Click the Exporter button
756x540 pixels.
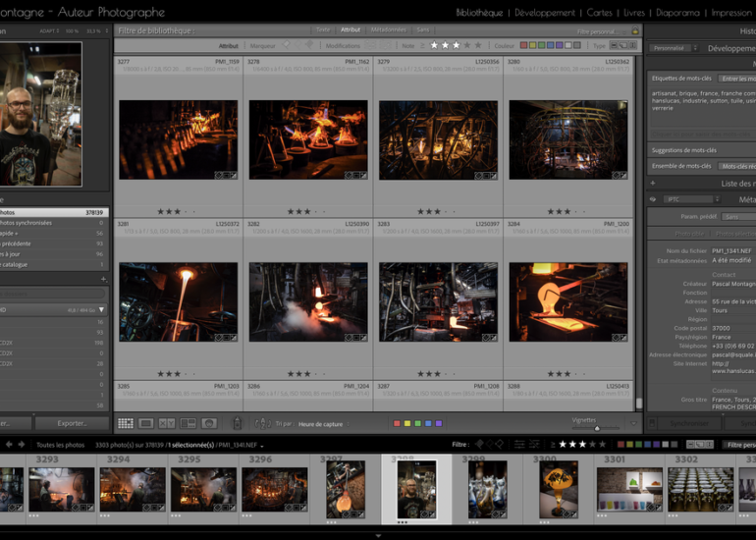click(73, 423)
